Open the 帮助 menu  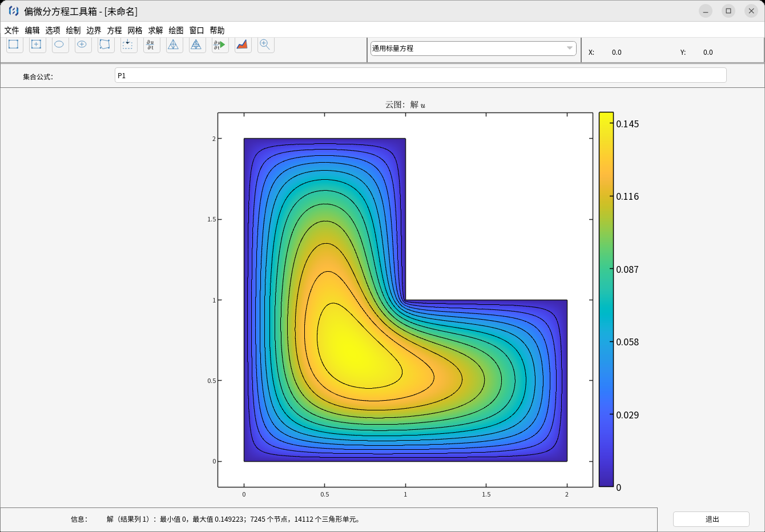click(217, 30)
